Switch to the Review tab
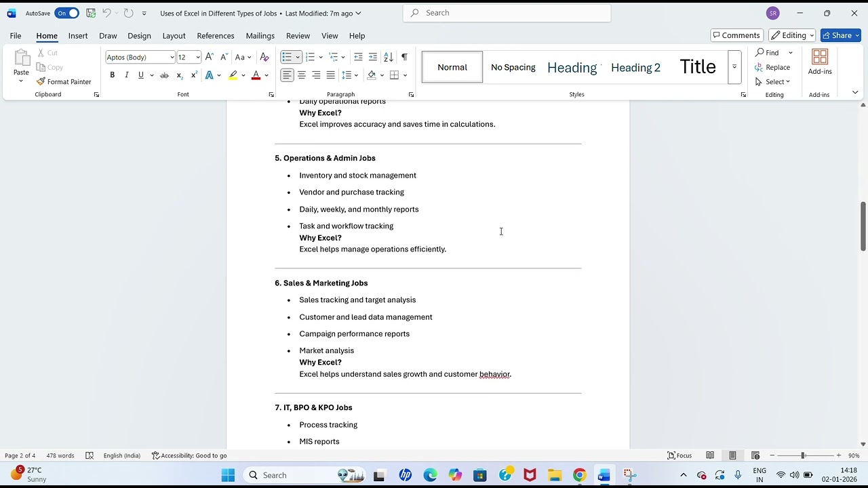This screenshot has height=488, width=868. [298, 35]
